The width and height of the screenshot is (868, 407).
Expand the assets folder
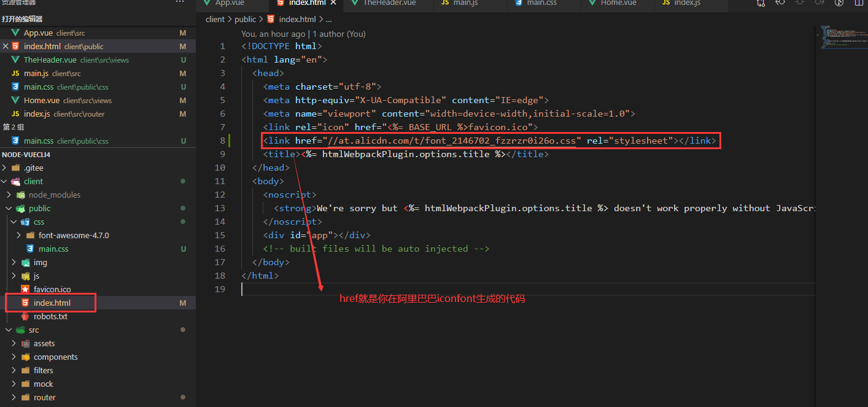tap(14, 343)
